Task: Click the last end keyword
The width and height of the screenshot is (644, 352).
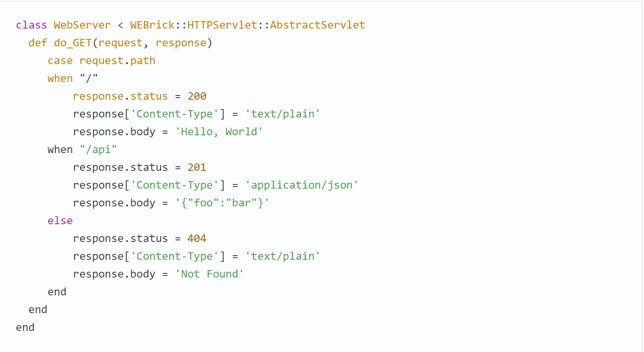Action: click(x=25, y=328)
